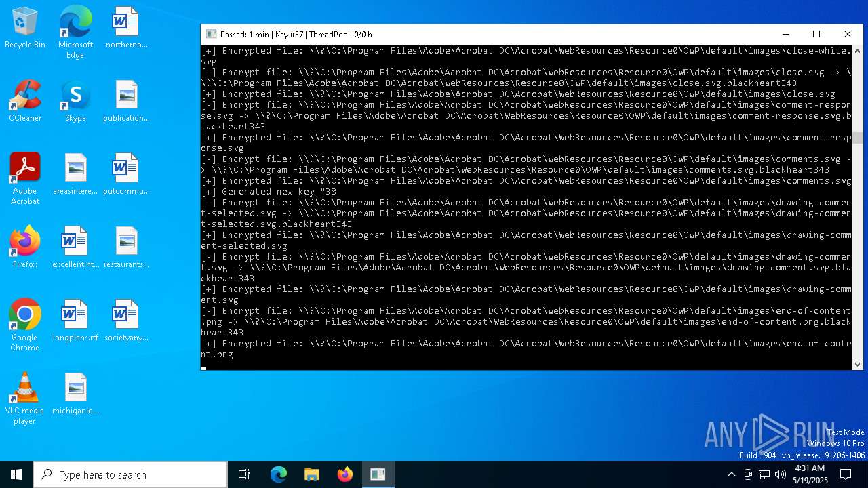
Task: Click the console vertical scrollbar thumb
Action: pos(857,138)
